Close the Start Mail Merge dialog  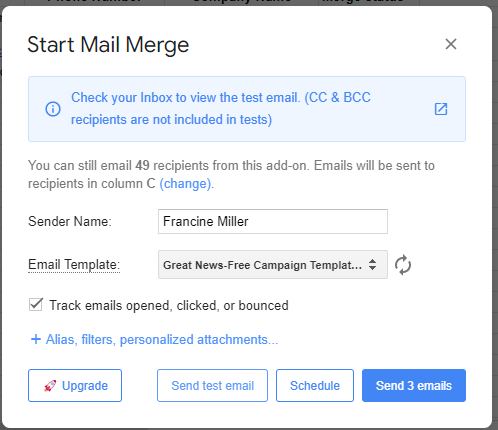click(x=451, y=44)
